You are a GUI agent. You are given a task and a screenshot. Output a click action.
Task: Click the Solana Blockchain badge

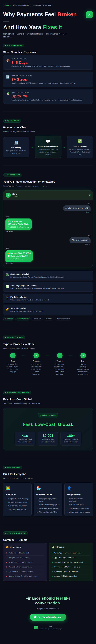[x=48, y=415]
